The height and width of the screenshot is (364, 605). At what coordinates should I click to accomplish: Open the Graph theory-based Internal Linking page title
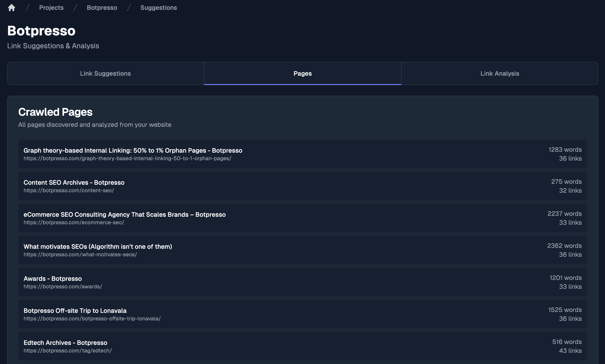point(133,150)
